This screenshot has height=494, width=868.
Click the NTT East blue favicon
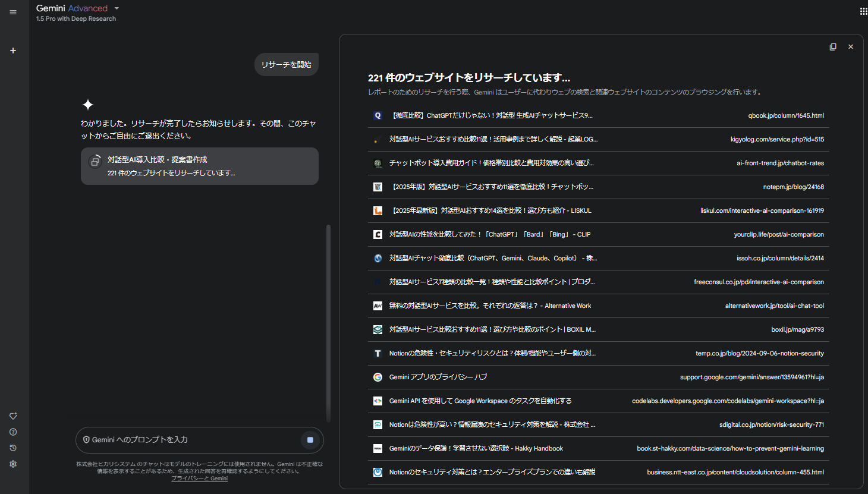click(378, 473)
